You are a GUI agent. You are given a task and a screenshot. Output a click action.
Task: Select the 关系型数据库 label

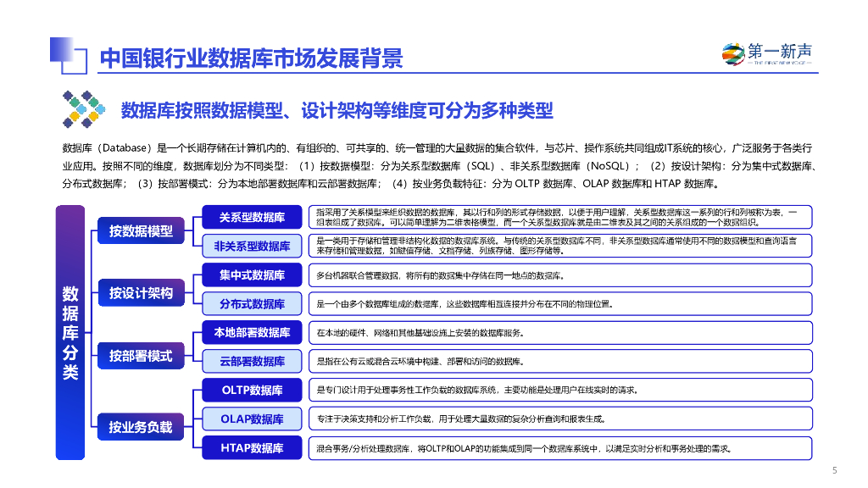(x=252, y=217)
